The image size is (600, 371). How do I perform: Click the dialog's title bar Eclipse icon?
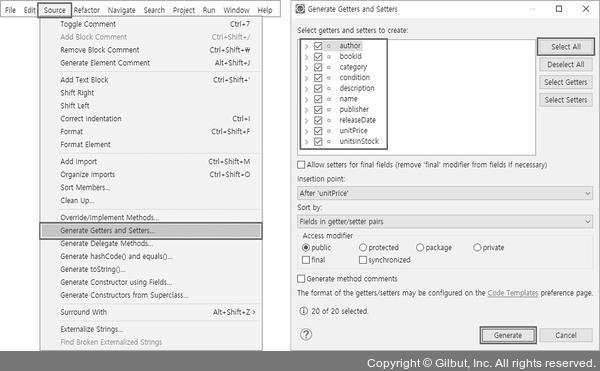click(x=300, y=9)
